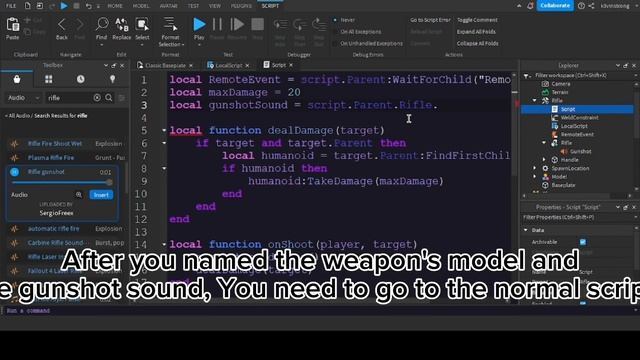
Task: Switch to the AVATAR ribbon tab
Action: click(x=168, y=6)
